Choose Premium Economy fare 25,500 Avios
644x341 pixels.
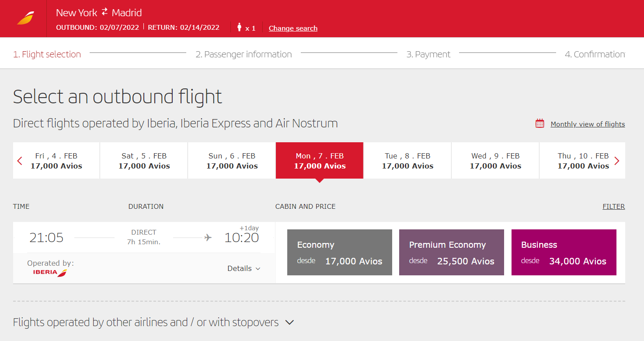[452, 253]
